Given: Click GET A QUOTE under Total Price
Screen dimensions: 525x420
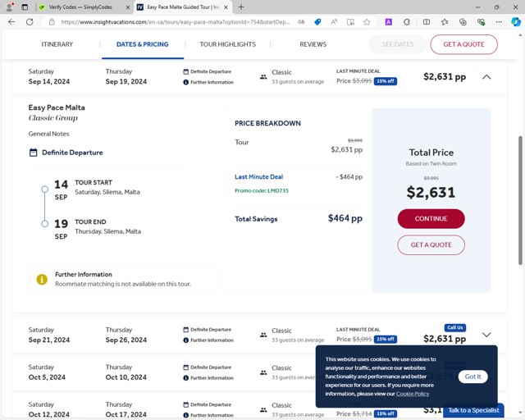Looking at the screenshot, I should click(431, 244).
